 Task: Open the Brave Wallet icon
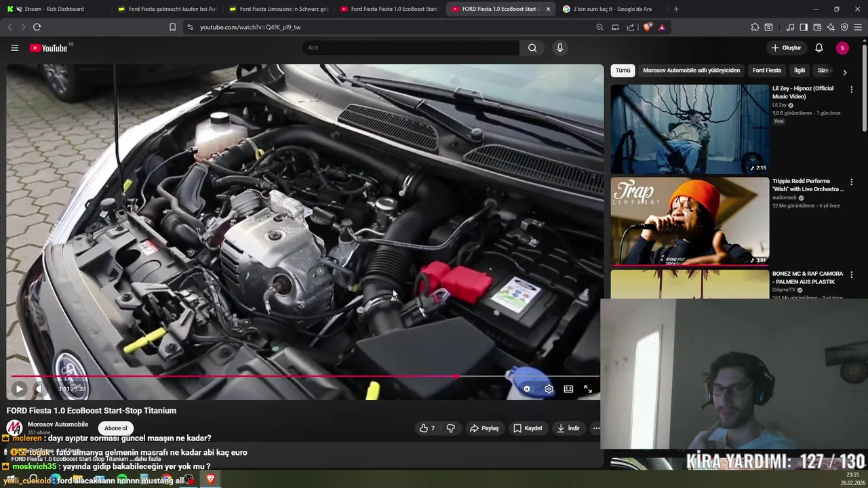[x=817, y=27]
